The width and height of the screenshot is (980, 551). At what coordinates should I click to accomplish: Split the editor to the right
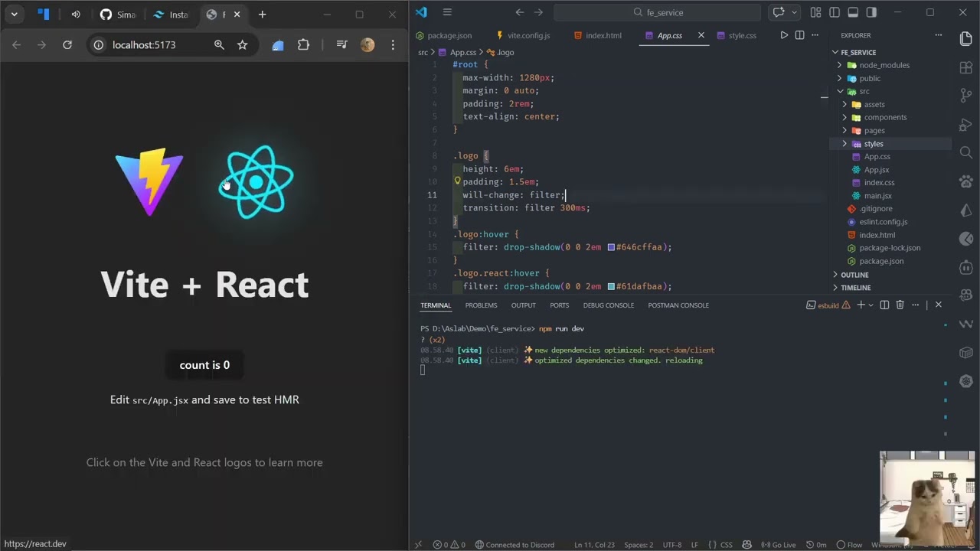click(799, 35)
